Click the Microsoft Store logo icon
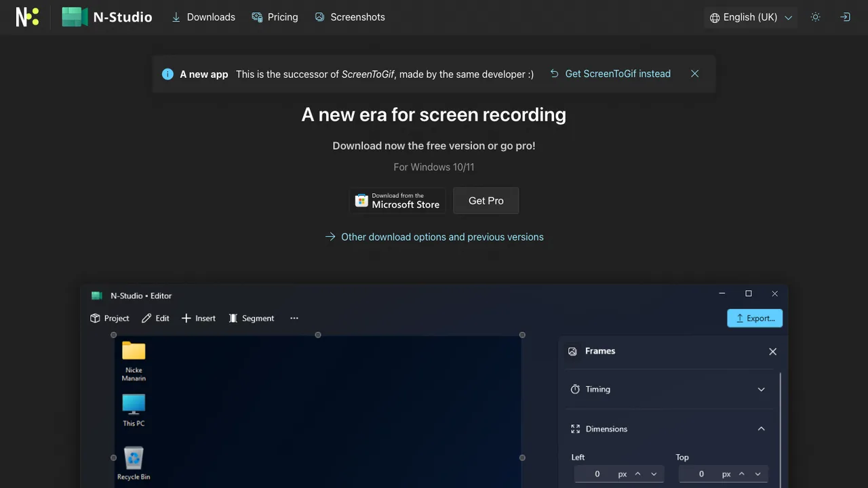868x488 pixels. [x=361, y=201]
